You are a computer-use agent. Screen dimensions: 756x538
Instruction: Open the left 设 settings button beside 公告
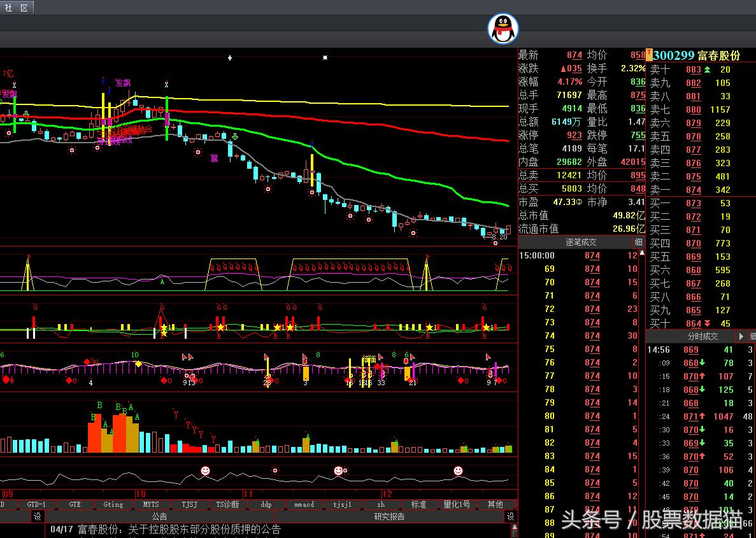click(x=38, y=516)
